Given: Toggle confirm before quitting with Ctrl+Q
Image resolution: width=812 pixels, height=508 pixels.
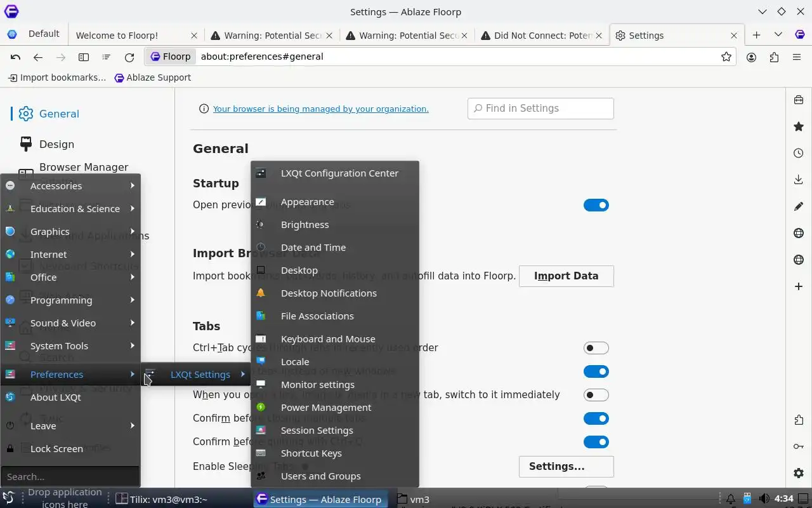Looking at the screenshot, I should pyautogui.click(x=596, y=442).
